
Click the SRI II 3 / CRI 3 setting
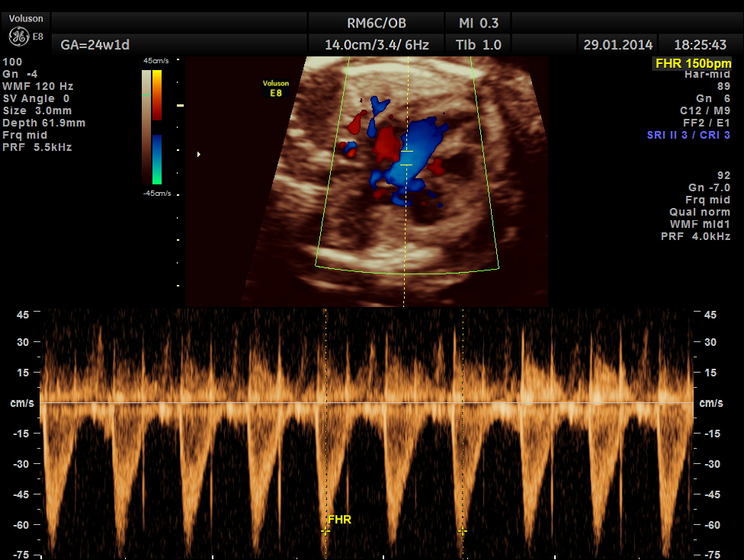[688, 135]
